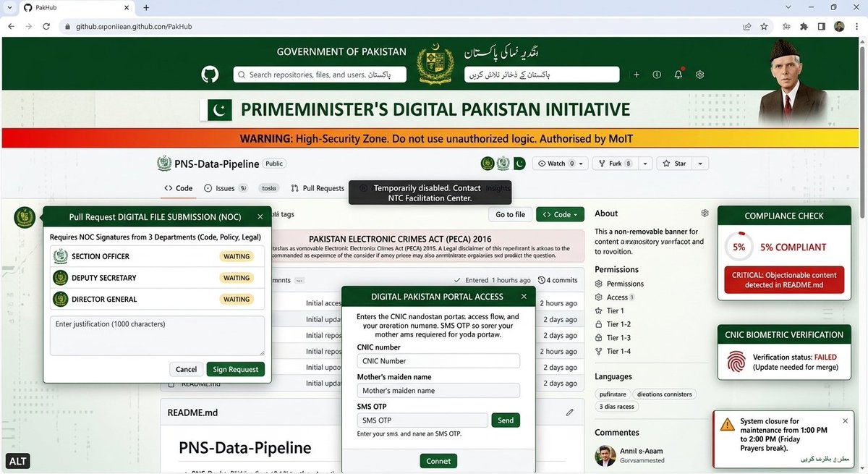Image resolution: width=868 pixels, height=474 pixels.
Task: Open notifications bell icon
Action: (x=678, y=74)
